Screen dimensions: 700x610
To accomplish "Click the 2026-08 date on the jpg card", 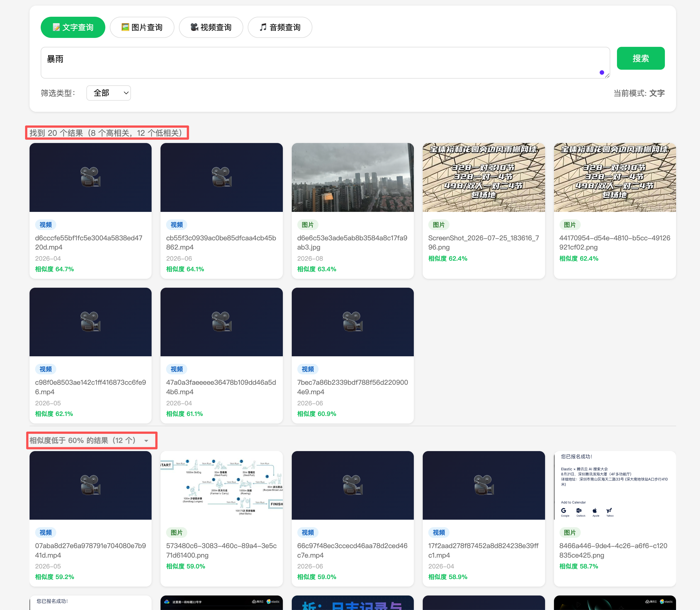I will point(310,258).
